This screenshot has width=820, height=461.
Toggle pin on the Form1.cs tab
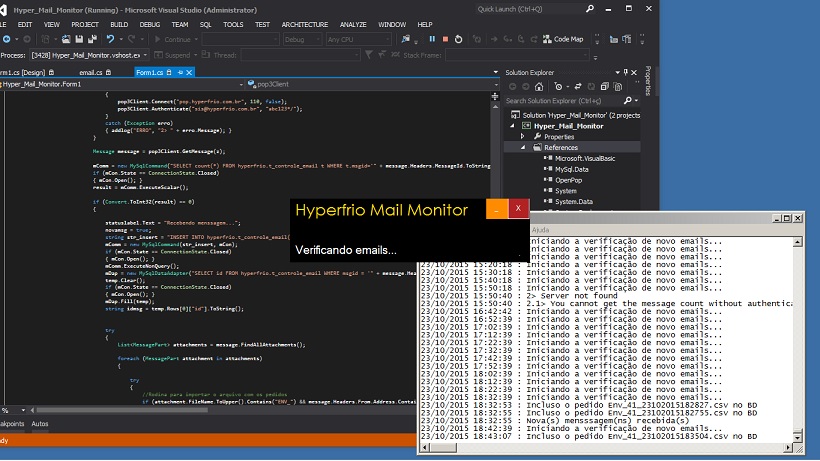(180, 73)
